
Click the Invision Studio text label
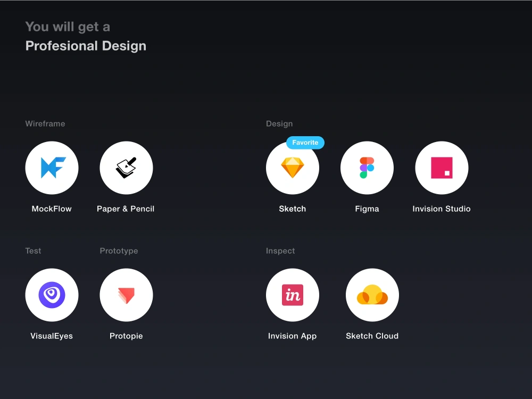pos(442,209)
